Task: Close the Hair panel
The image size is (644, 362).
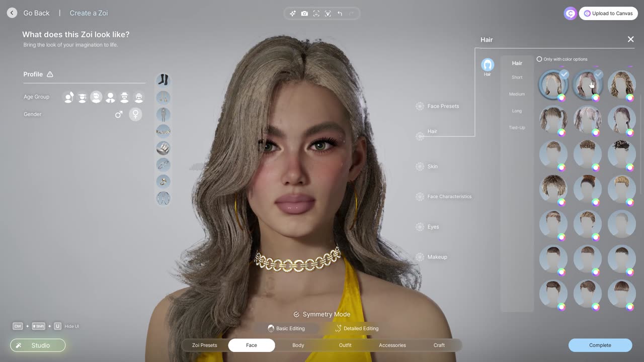Action: pyautogui.click(x=630, y=39)
